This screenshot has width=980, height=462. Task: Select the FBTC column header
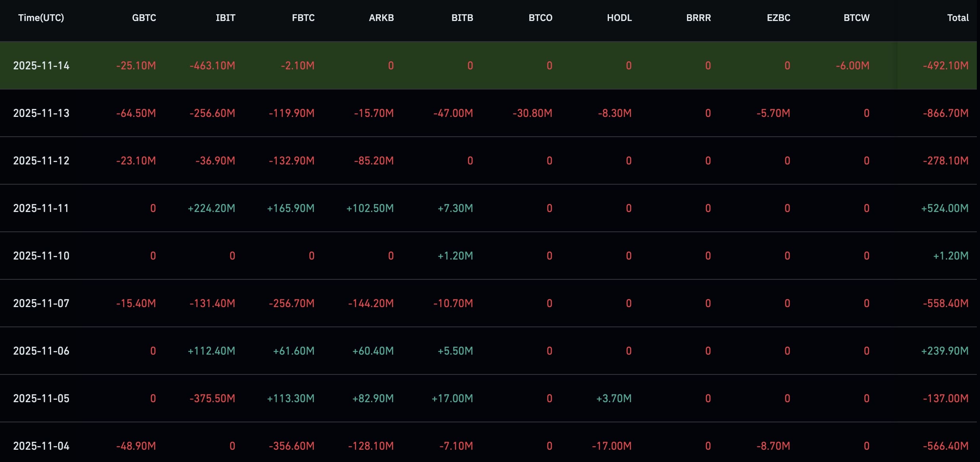(303, 18)
